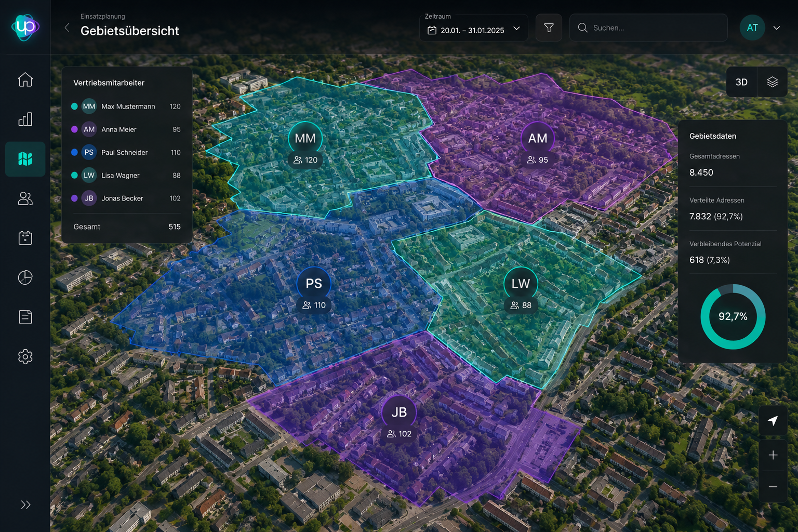Screen dimensions: 798x532
Task: Open the filter options button
Action: [549, 28]
